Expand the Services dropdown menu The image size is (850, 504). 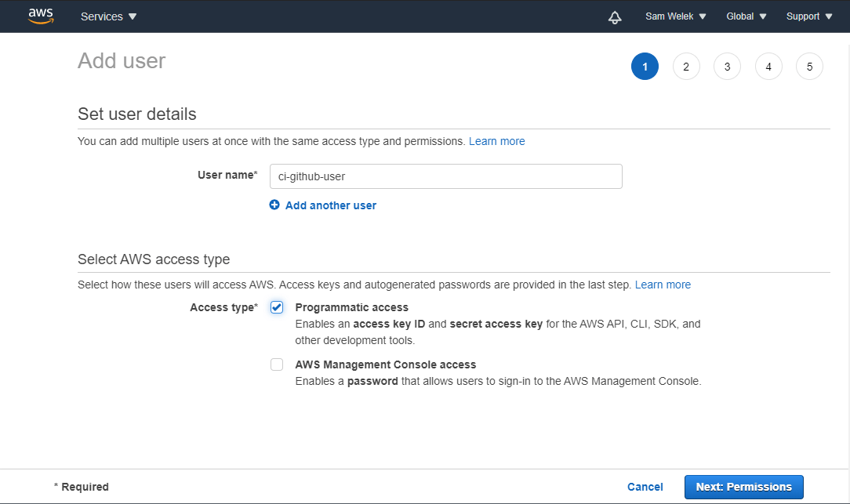pyautogui.click(x=108, y=16)
